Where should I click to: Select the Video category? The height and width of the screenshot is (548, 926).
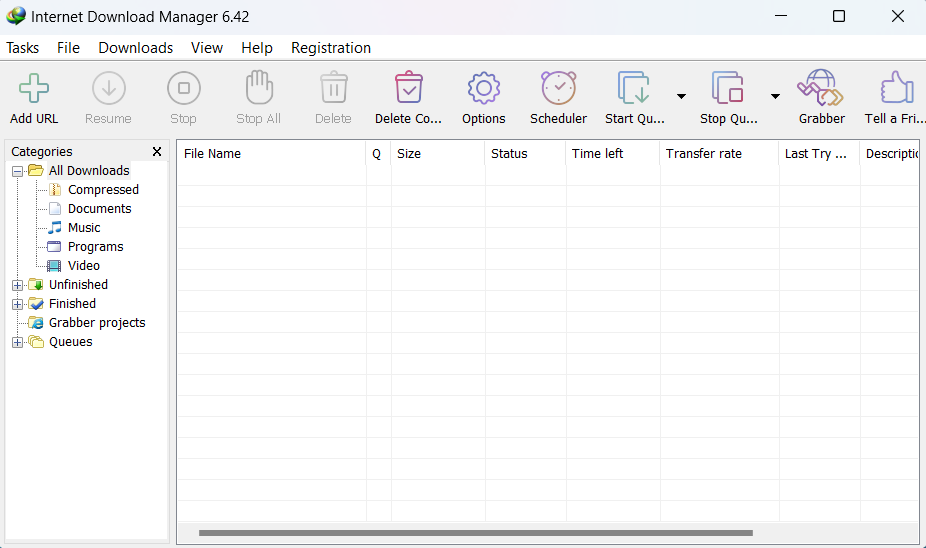coord(84,265)
